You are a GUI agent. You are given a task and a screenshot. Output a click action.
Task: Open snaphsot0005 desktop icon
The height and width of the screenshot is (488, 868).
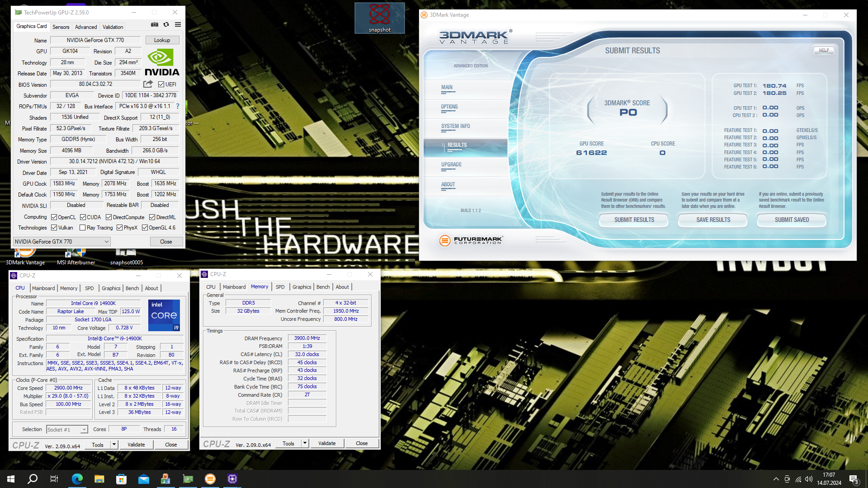pos(126,257)
